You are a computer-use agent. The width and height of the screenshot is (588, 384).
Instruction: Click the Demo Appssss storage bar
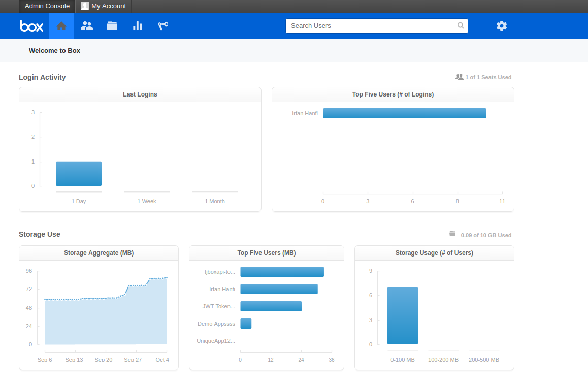pos(246,324)
